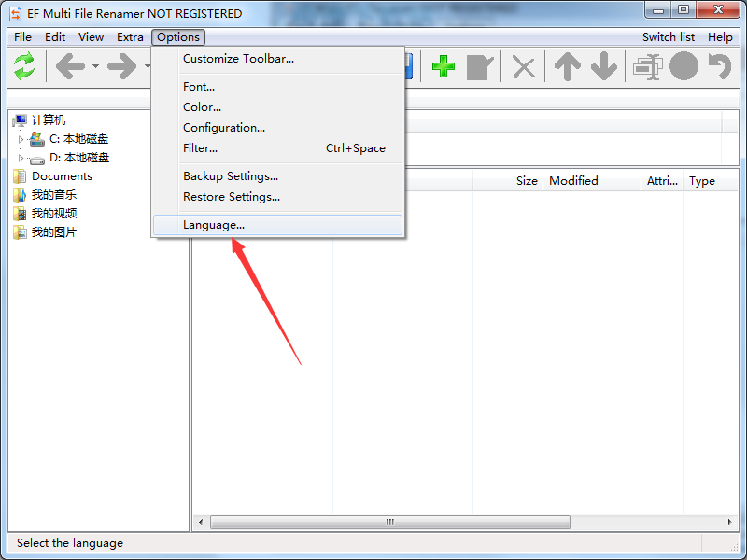Select Language... from the Options menu
Viewport: 747px width, 560px height.
coord(214,225)
